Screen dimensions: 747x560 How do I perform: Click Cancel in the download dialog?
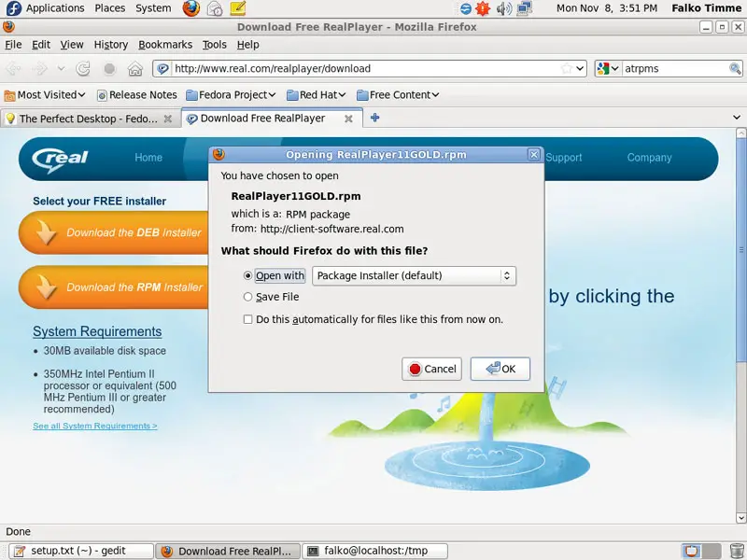(x=431, y=369)
